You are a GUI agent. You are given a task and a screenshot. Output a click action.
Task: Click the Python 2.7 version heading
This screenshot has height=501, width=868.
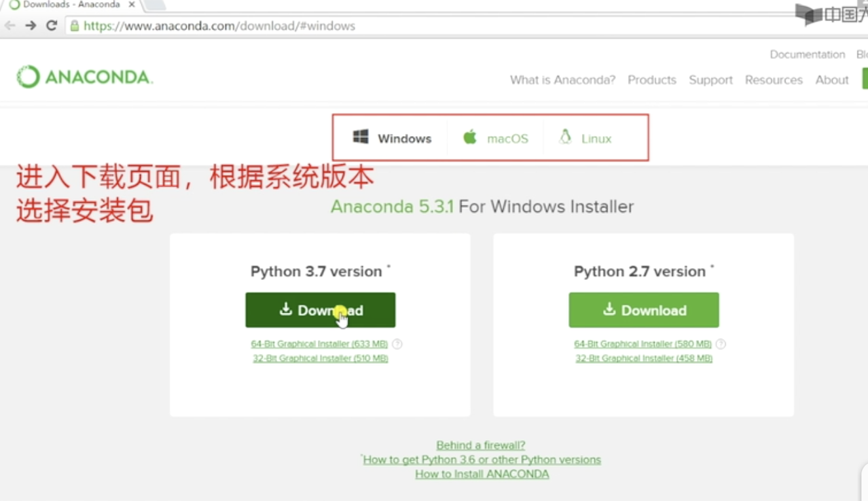pos(640,271)
